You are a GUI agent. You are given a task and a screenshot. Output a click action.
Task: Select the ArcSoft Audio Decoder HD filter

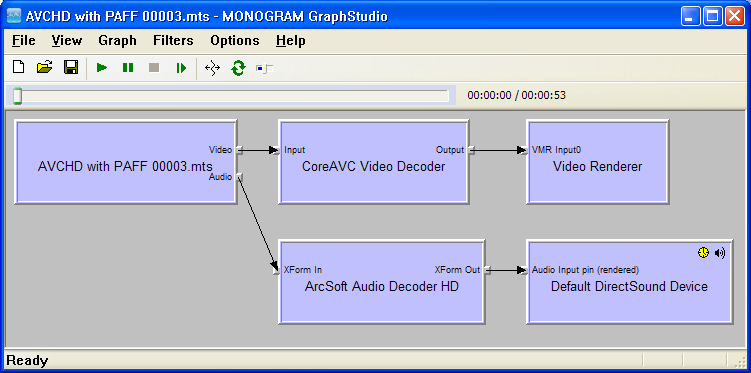click(x=382, y=282)
